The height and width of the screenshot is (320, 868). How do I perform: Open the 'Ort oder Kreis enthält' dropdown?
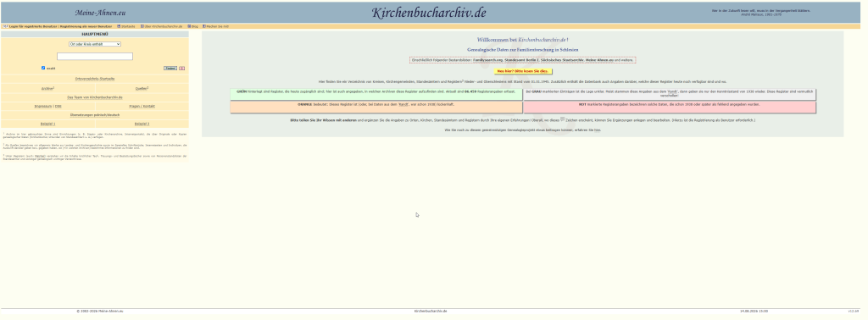tap(95, 44)
